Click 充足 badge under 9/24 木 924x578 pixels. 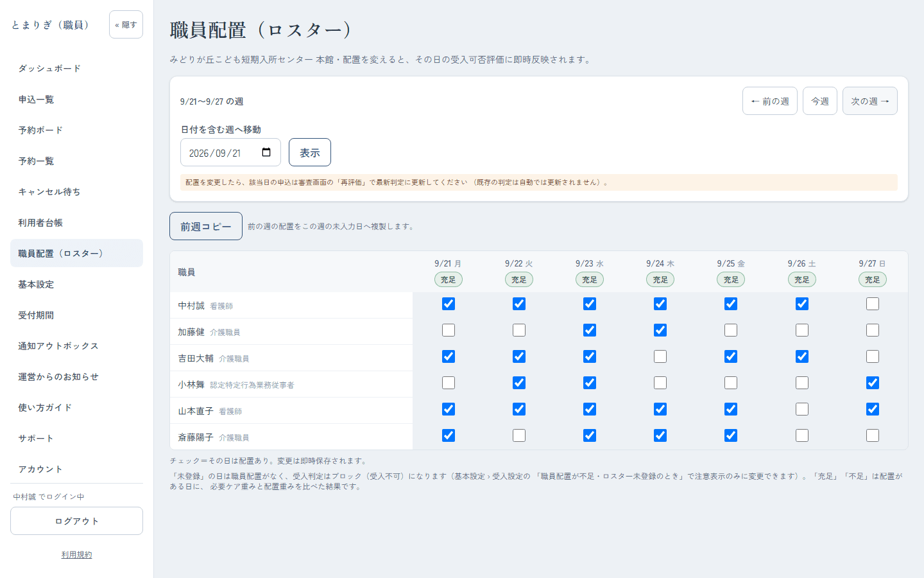(x=660, y=279)
